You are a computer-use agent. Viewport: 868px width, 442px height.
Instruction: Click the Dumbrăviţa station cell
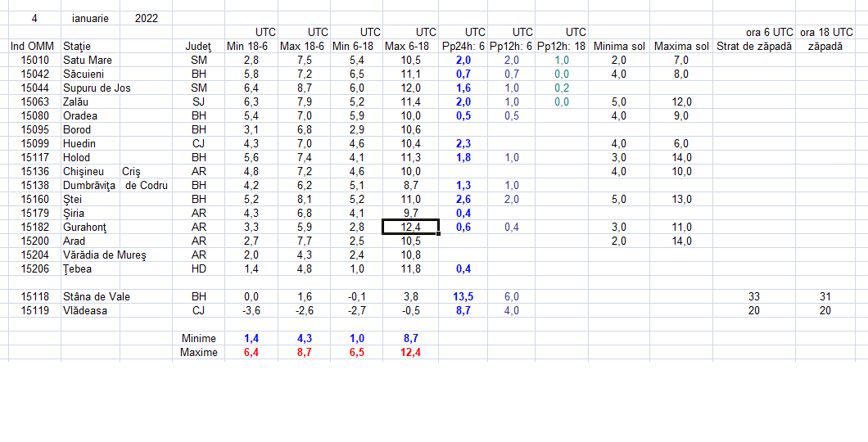(90, 185)
